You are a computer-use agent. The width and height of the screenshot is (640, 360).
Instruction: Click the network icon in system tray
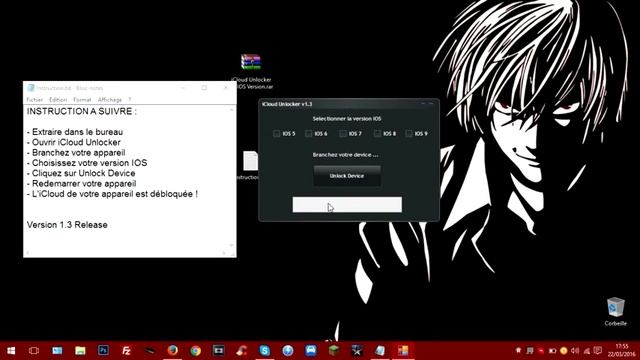pos(587,351)
